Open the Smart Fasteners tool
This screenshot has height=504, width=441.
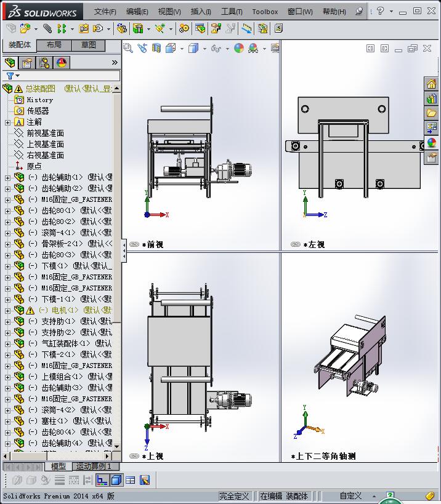[84, 28]
